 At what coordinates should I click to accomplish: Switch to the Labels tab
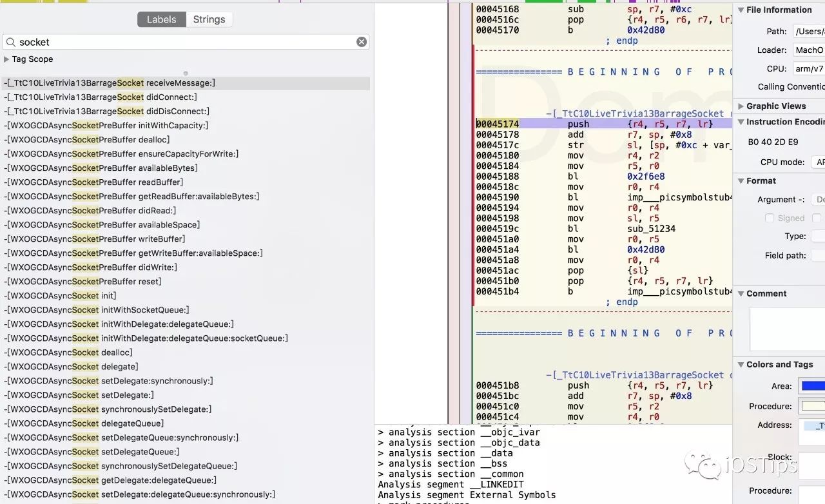pyautogui.click(x=161, y=19)
